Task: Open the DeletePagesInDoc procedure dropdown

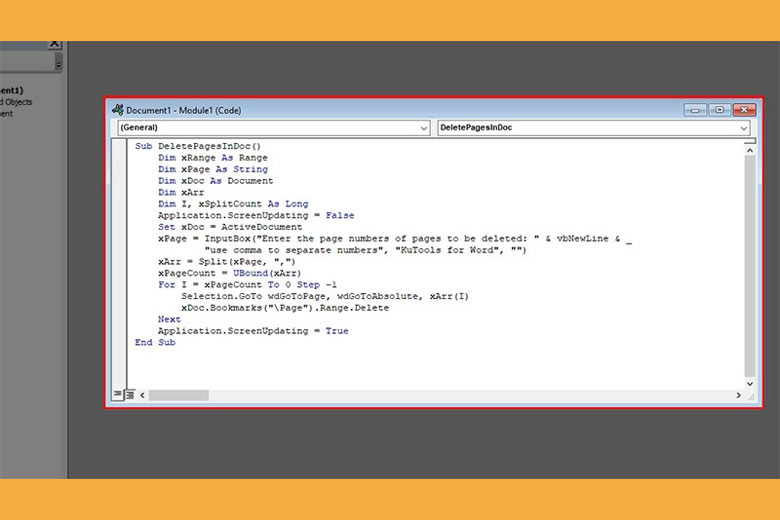Action: pos(594,128)
